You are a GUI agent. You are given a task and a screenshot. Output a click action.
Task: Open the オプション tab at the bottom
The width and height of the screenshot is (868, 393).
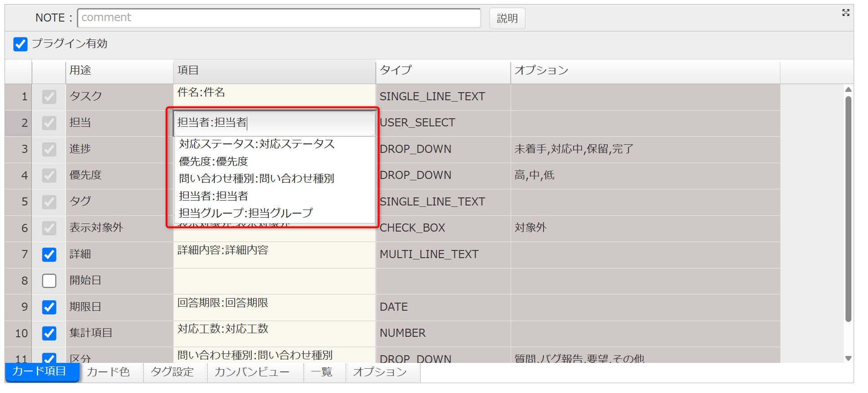tap(383, 372)
